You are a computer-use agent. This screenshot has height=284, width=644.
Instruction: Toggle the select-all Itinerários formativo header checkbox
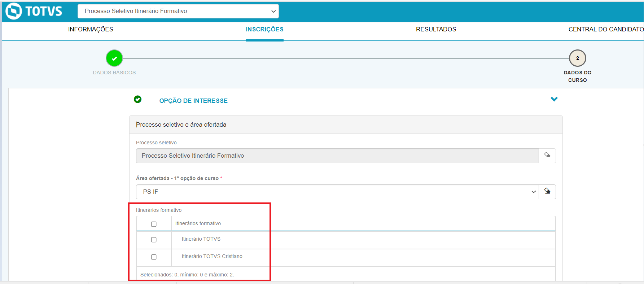(x=154, y=224)
